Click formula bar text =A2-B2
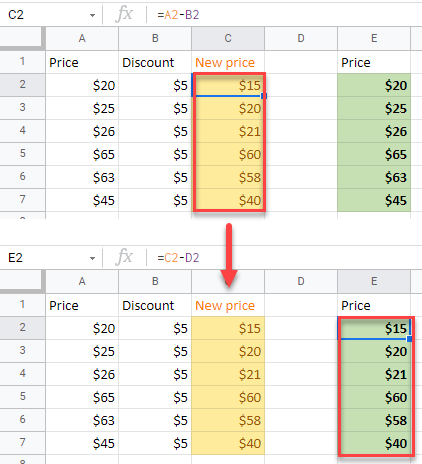This screenshot has width=422, height=464. point(178,15)
